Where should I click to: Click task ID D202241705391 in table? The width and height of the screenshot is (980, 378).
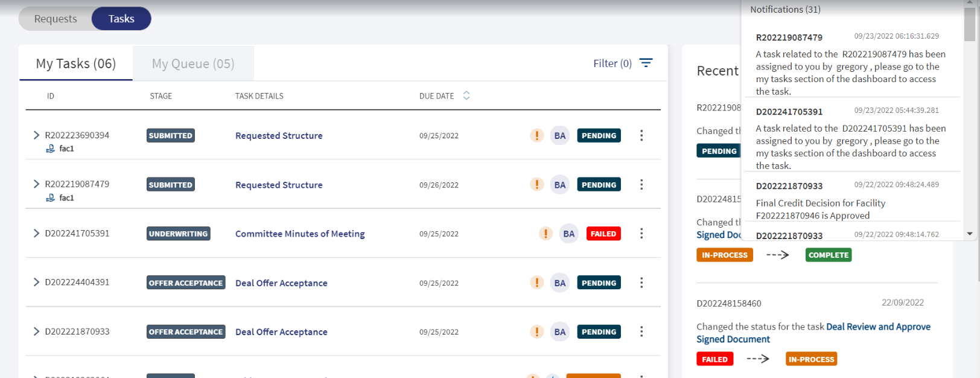coord(77,233)
